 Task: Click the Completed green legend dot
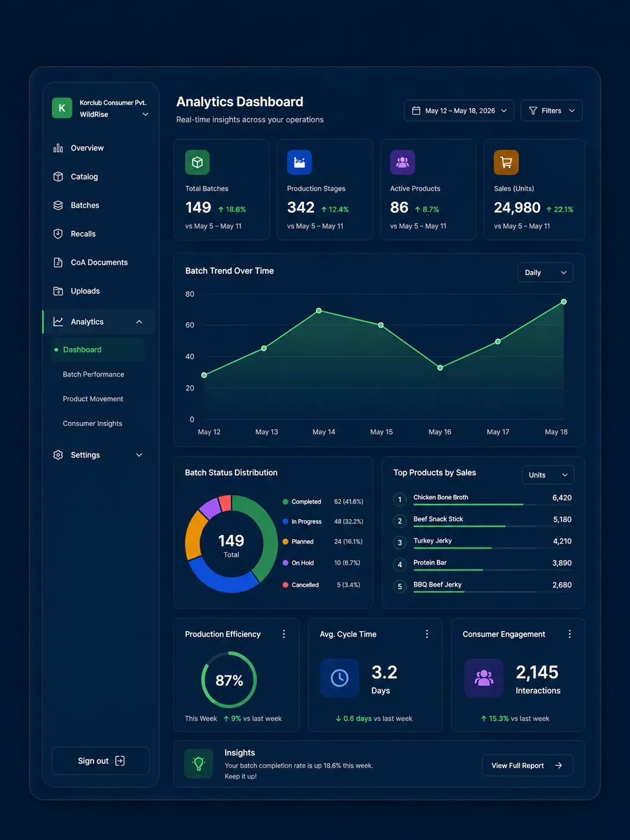click(285, 502)
